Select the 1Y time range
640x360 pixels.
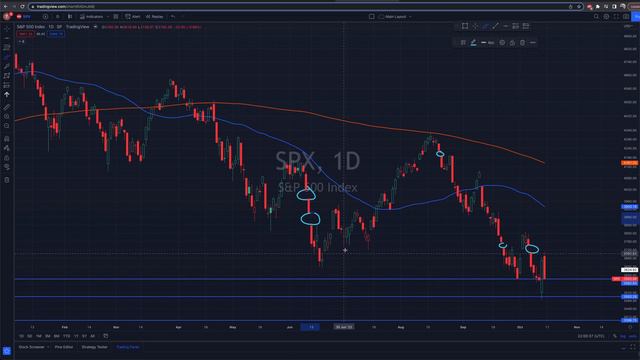[x=76, y=336]
